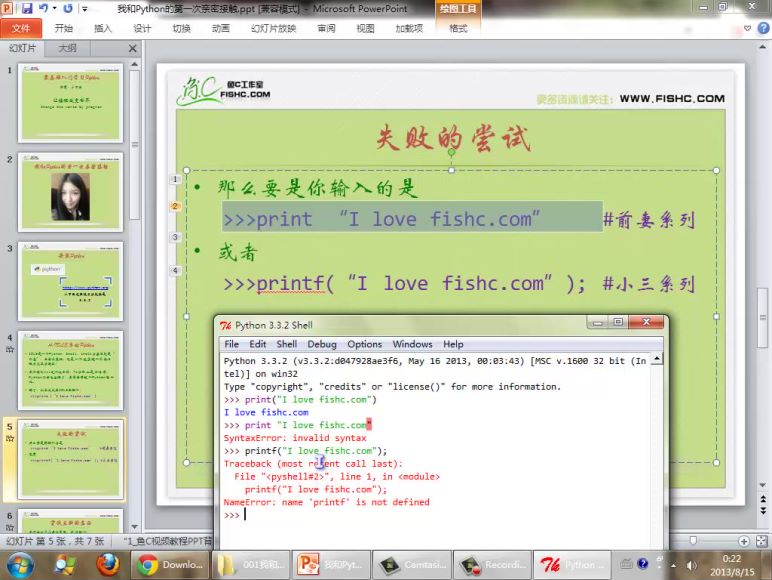Click the thumbnail pane scroll-up arrow
Image resolution: width=772 pixels, height=580 pixels.
(x=134, y=64)
